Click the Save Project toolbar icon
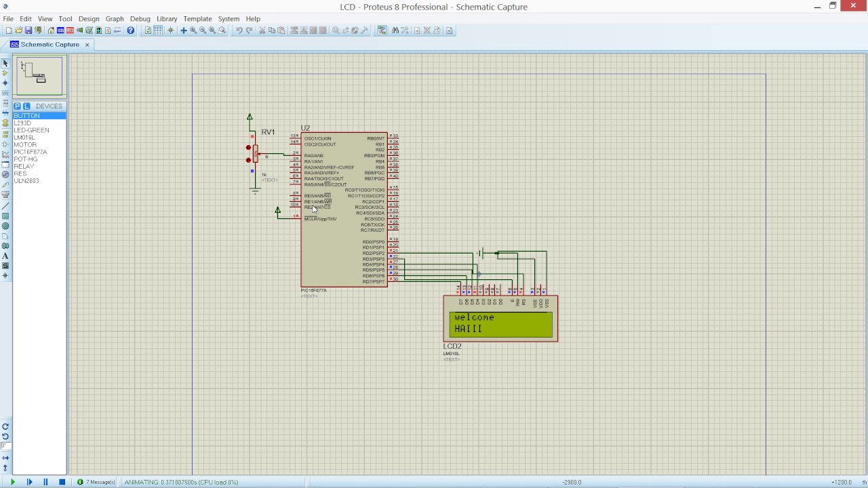The image size is (868, 488). [28, 30]
